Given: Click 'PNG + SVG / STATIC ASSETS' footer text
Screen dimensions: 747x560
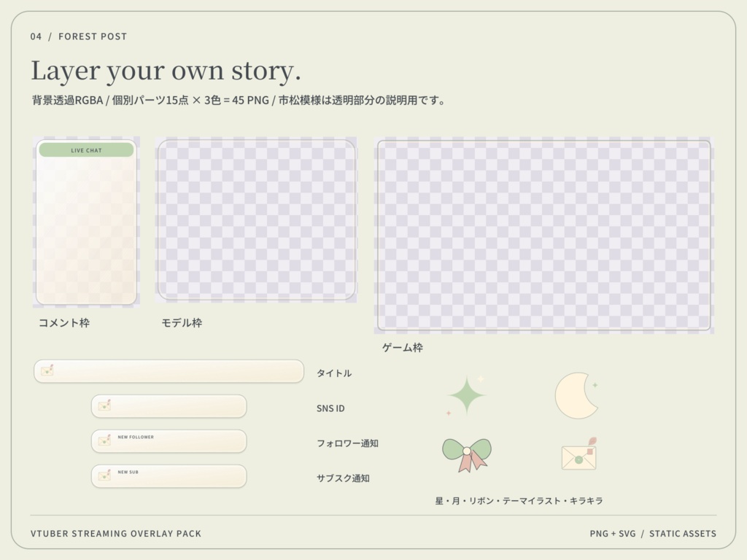Looking at the screenshot, I should 653,534.
